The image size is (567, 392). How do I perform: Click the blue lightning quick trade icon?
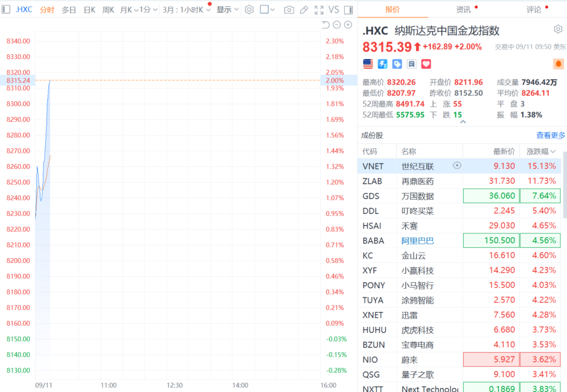point(383,64)
